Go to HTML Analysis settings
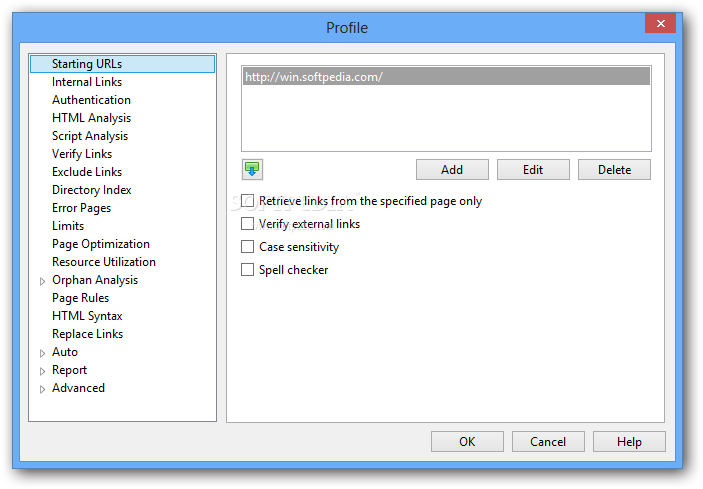The image size is (703, 489). tap(91, 118)
